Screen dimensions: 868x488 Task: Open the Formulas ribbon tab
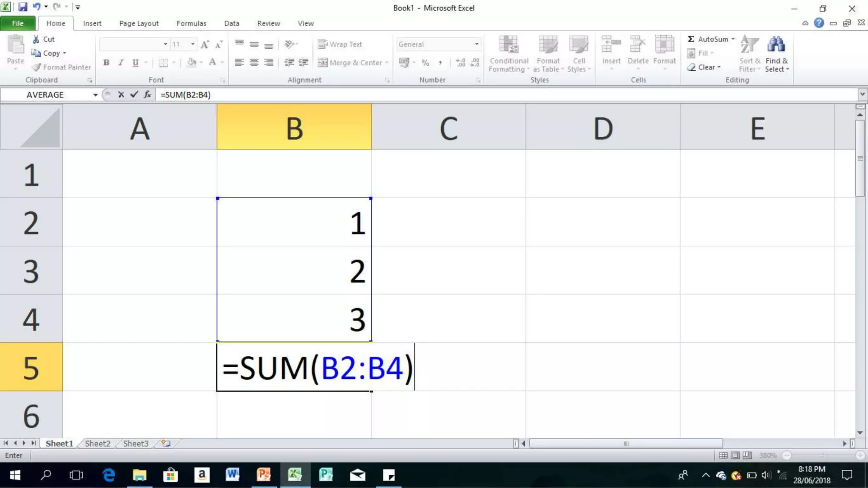point(191,23)
